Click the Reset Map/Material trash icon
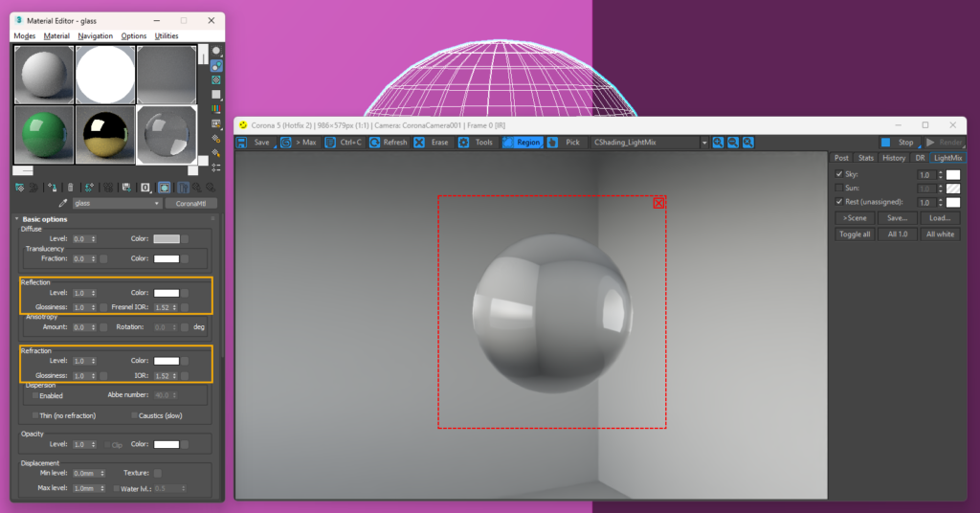This screenshot has width=980, height=513. 70,188
